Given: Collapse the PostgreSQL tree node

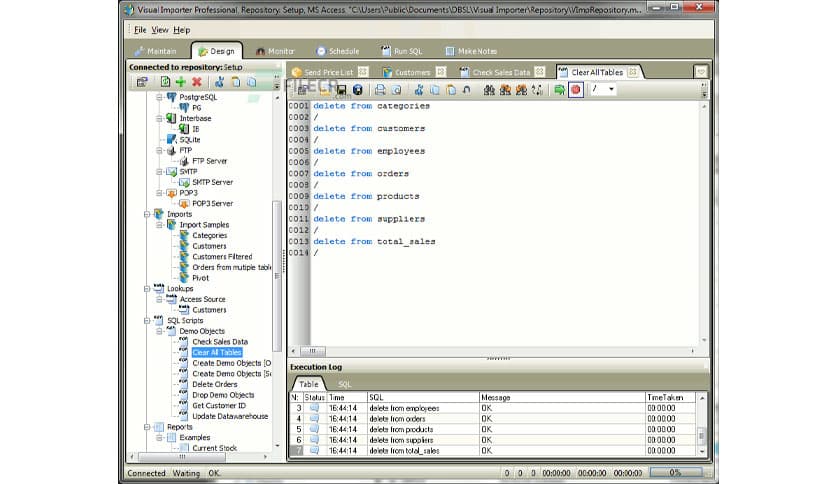Looking at the screenshot, I should tap(159, 97).
